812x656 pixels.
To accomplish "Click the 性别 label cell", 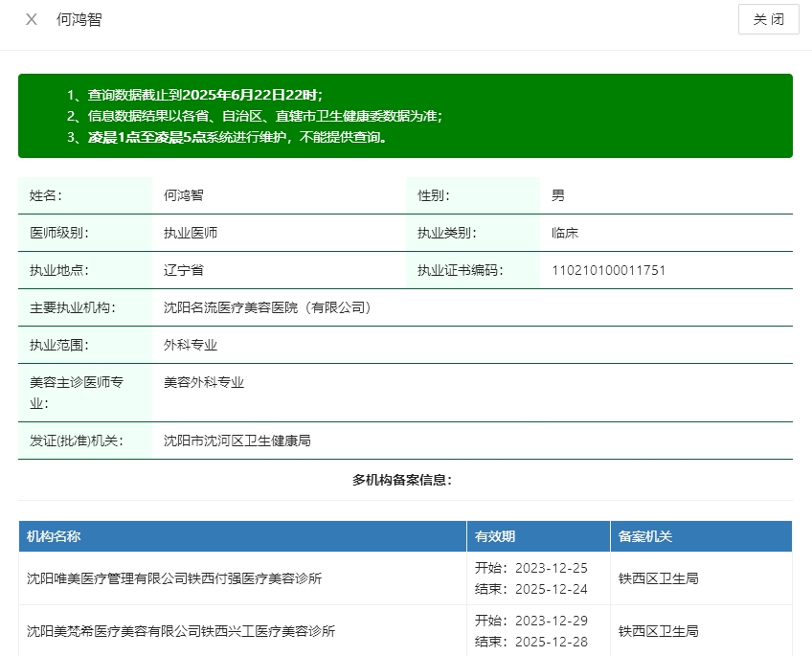I will click(473, 195).
